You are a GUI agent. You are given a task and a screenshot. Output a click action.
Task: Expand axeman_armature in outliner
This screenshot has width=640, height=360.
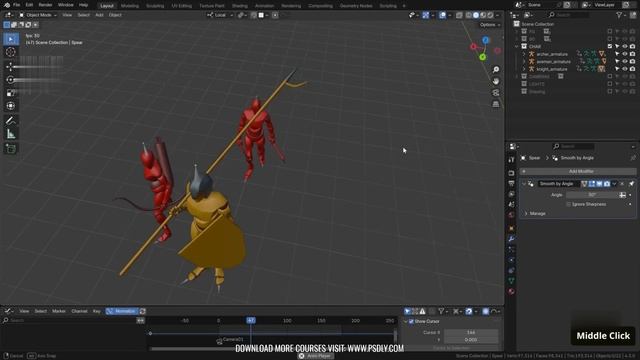[x=524, y=62]
